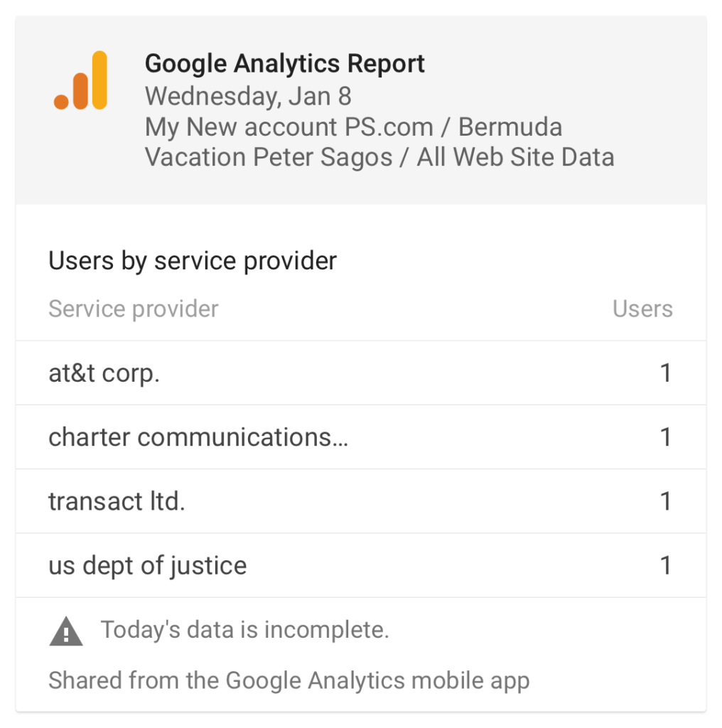This screenshot has height=728, width=722.
Task: Open the My New account PS.com text
Action: 289,127
